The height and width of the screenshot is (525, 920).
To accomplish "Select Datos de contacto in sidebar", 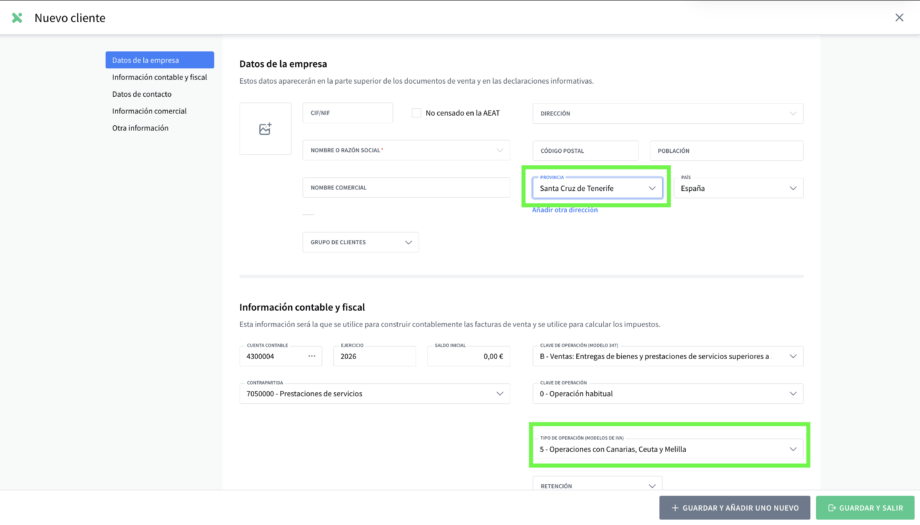I will (x=141, y=94).
